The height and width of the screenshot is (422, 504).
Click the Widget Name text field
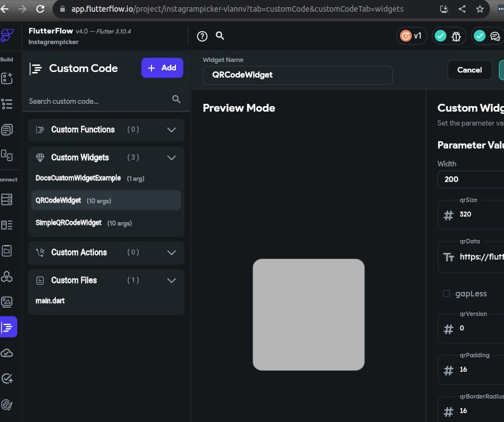tap(297, 75)
